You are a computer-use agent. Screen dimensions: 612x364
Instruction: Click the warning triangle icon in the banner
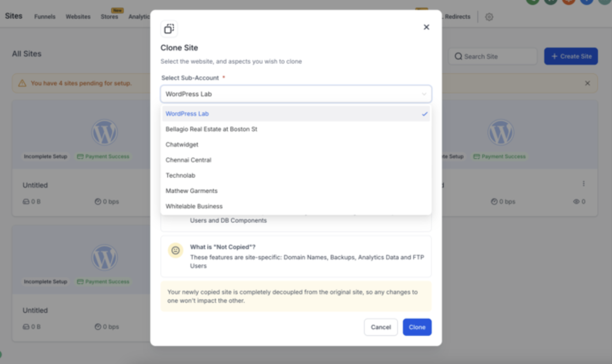[22, 83]
